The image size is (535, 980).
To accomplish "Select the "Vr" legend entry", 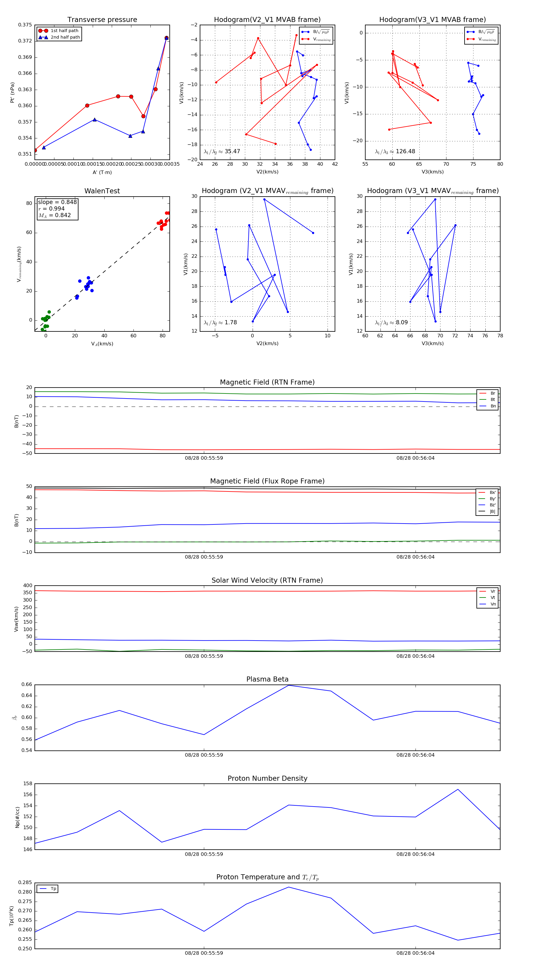I will (x=487, y=591).
